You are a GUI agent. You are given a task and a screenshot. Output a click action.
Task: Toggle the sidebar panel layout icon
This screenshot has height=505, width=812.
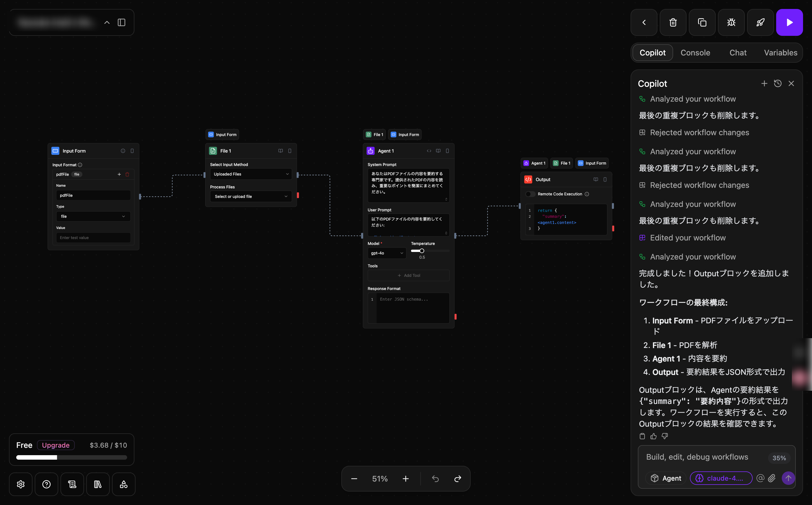(122, 22)
